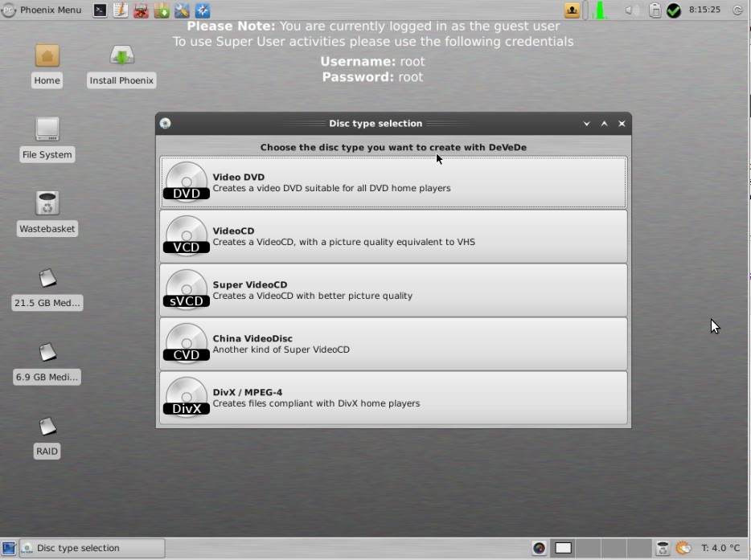
Task: Open the 21.5 GB Media volume icon
Action: [x=47, y=288]
